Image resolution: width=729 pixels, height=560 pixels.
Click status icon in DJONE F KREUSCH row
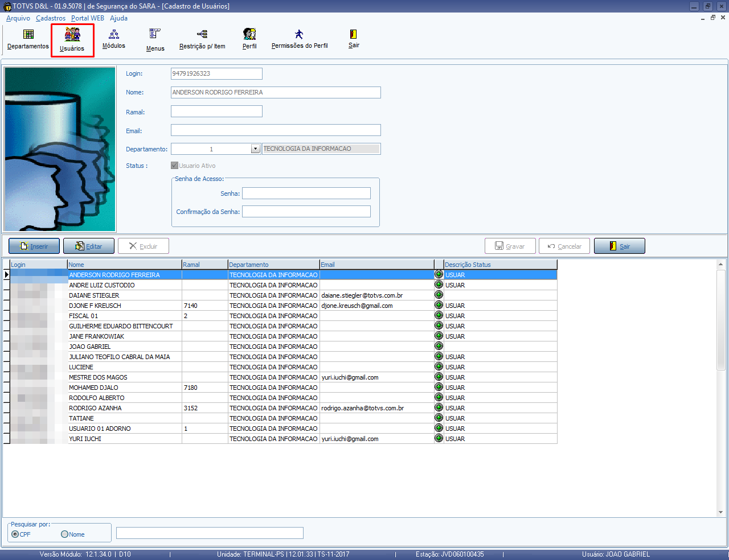439,305
